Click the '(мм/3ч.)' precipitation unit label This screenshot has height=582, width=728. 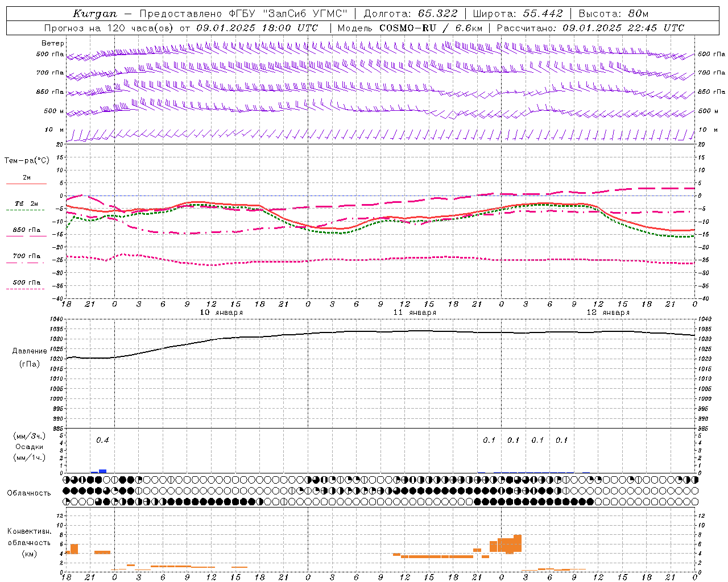tap(30, 436)
